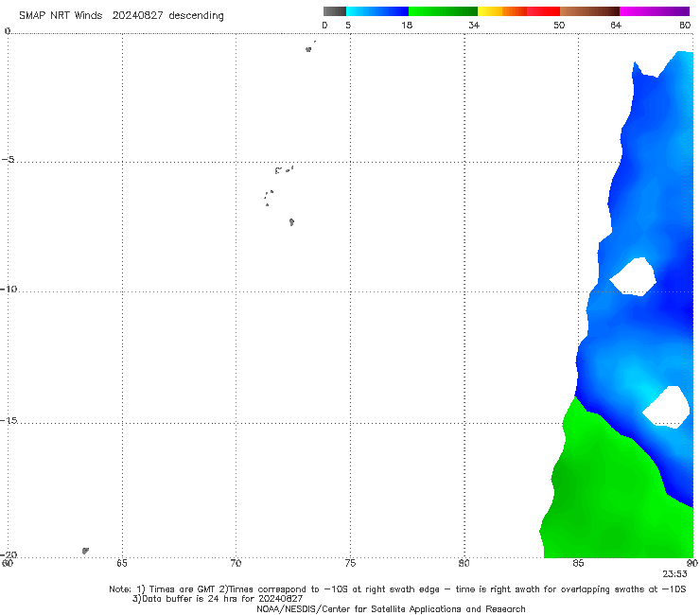Click the latitude label '-10' on the left axis
This screenshot has width=700, height=615.
coord(9,289)
